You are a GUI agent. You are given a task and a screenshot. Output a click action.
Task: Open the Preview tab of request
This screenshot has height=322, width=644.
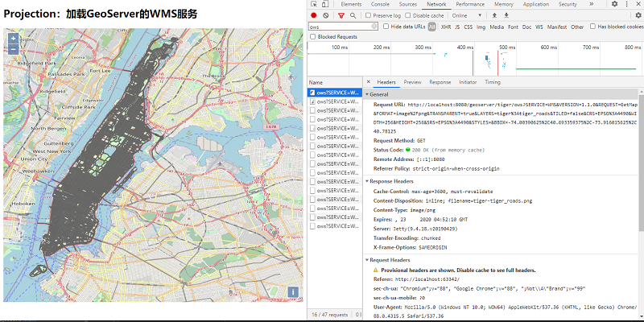412,82
